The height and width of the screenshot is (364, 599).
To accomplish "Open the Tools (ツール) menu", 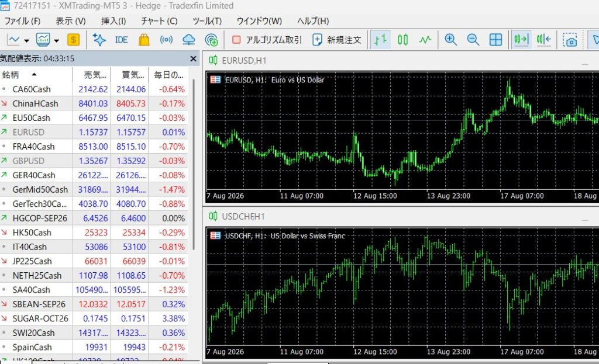I will pyautogui.click(x=207, y=21).
